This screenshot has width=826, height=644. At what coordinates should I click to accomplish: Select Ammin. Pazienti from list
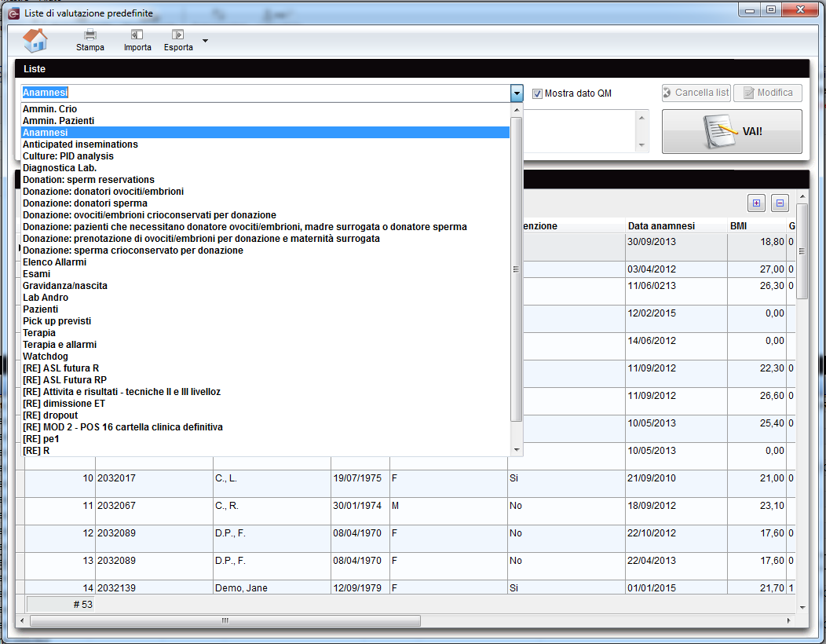point(265,121)
